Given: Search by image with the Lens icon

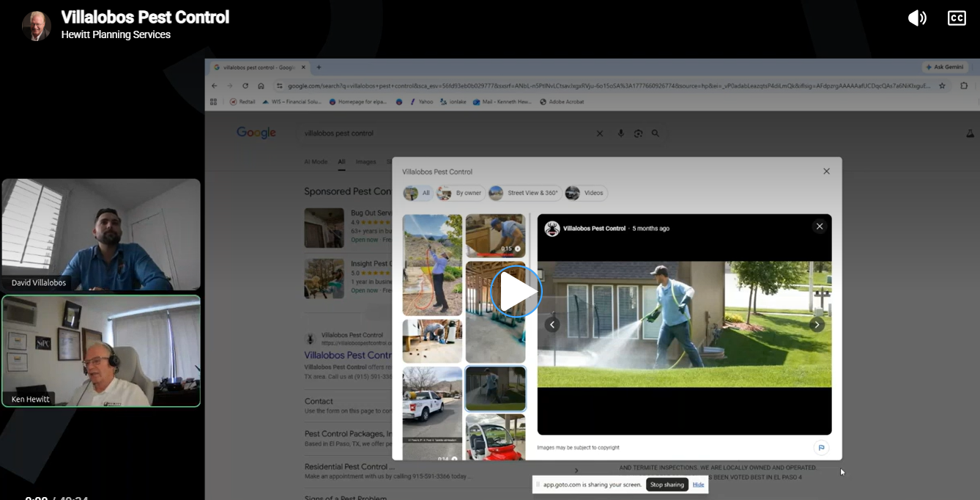Looking at the screenshot, I should pos(638,133).
